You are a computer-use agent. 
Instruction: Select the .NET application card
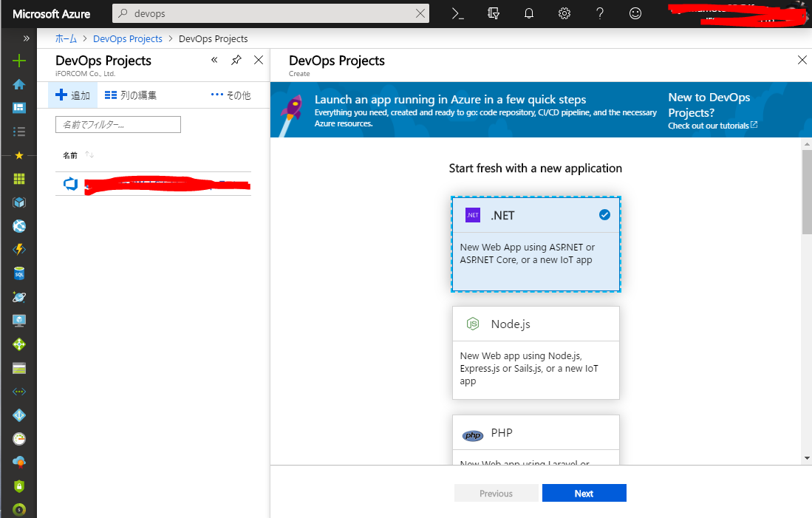536,244
